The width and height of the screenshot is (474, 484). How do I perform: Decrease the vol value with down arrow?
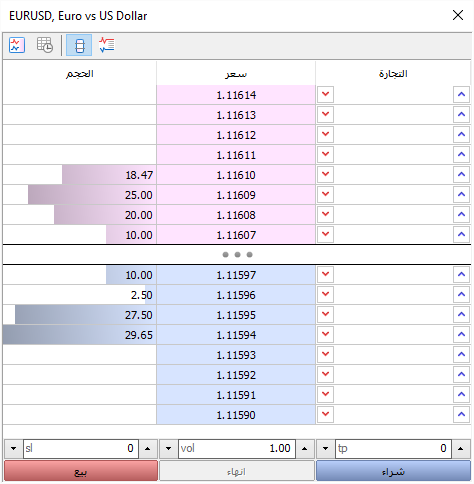(x=169, y=449)
